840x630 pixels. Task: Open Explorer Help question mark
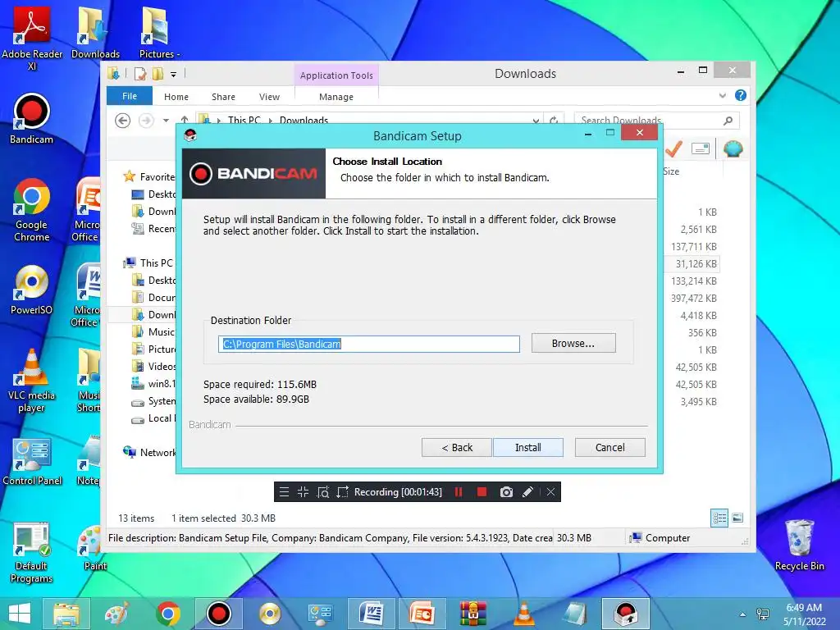click(741, 95)
